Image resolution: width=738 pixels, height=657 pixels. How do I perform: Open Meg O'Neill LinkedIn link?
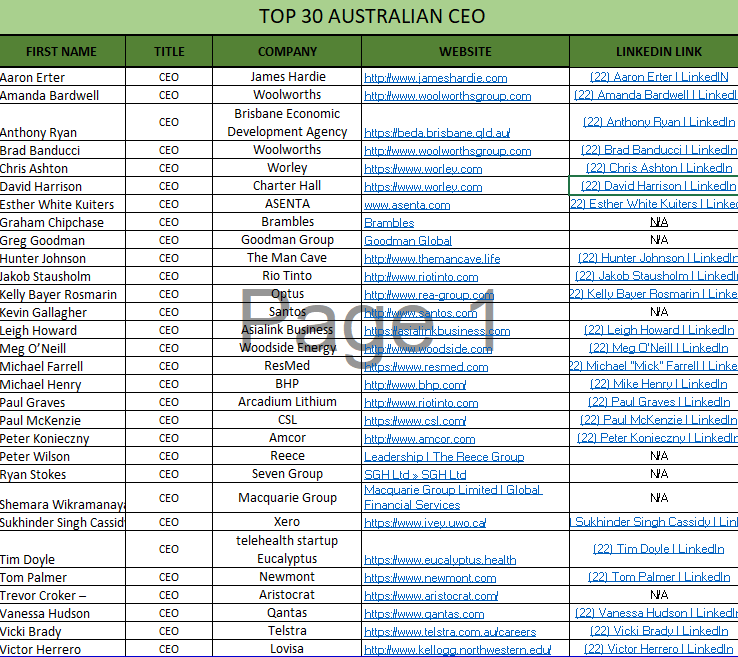click(x=659, y=348)
